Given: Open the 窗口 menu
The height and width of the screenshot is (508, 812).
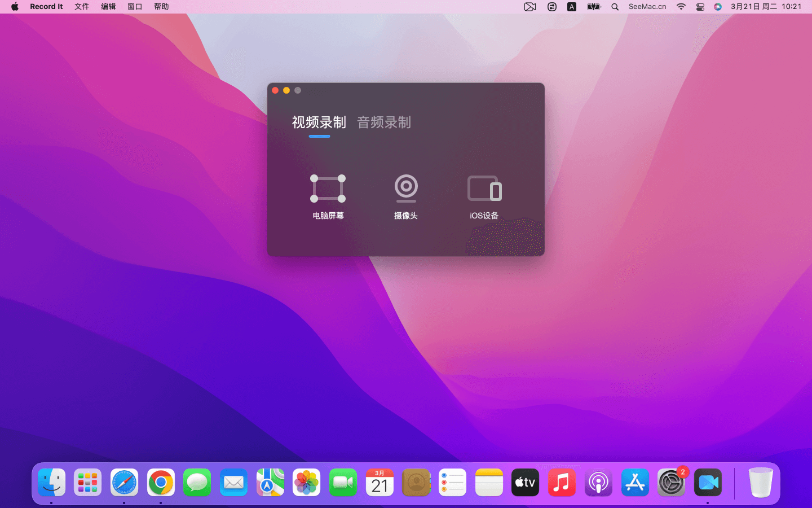Looking at the screenshot, I should (135, 7).
